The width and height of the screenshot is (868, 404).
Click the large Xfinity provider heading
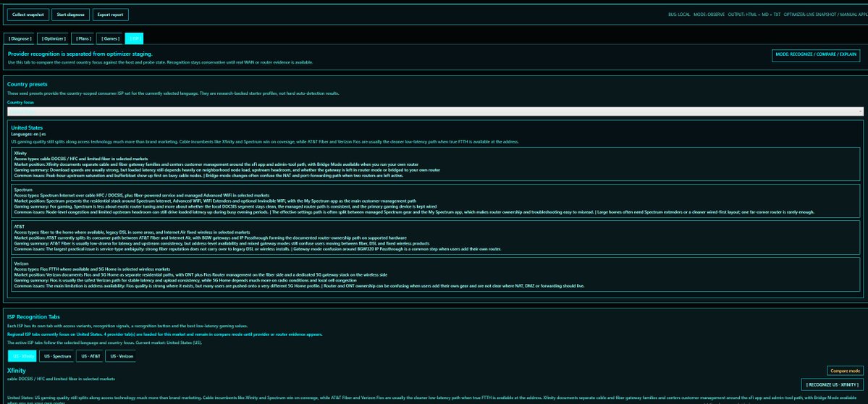[17, 370]
